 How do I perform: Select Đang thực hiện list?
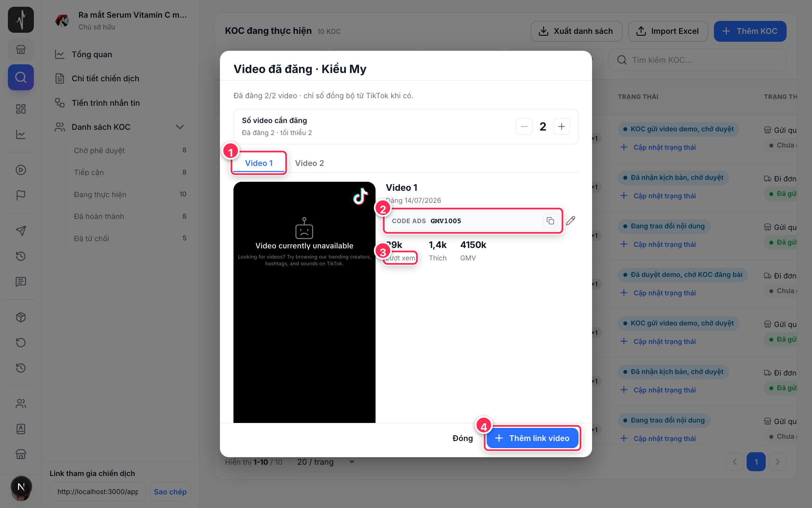click(x=130, y=194)
